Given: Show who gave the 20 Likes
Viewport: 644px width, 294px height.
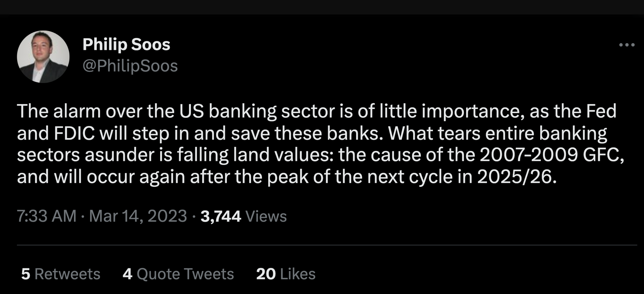Looking at the screenshot, I should pos(286,274).
